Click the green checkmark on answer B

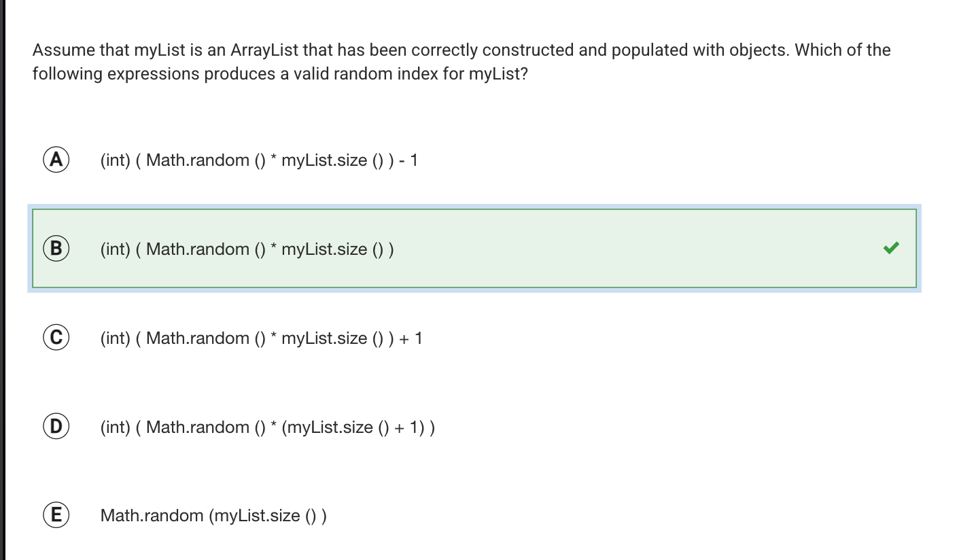click(891, 248)
